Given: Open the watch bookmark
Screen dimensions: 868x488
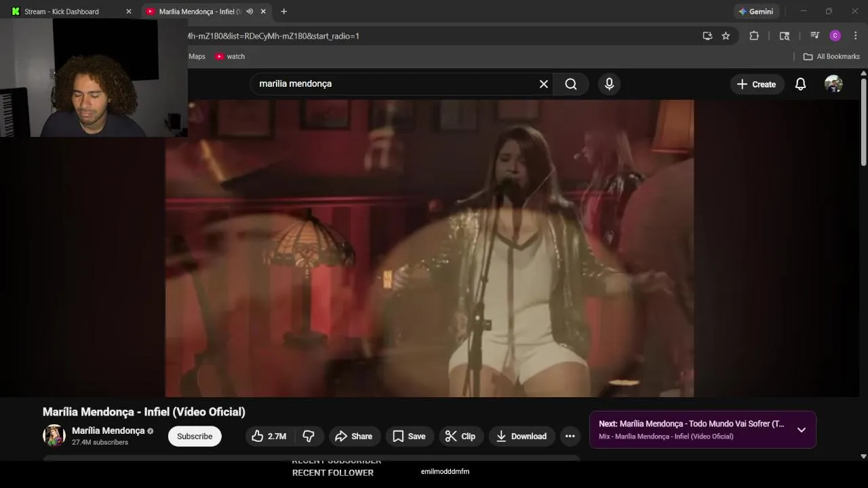Looking at the screenshot, I should pyautogui.click(x=230, y=56).
